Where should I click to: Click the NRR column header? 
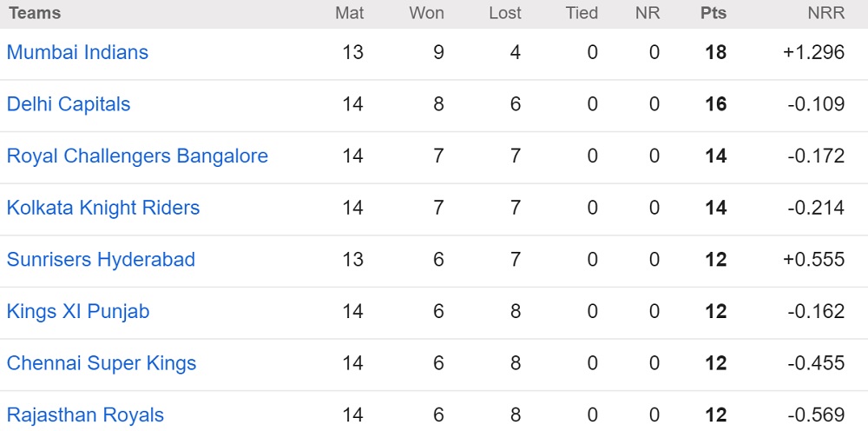point(825,13)
